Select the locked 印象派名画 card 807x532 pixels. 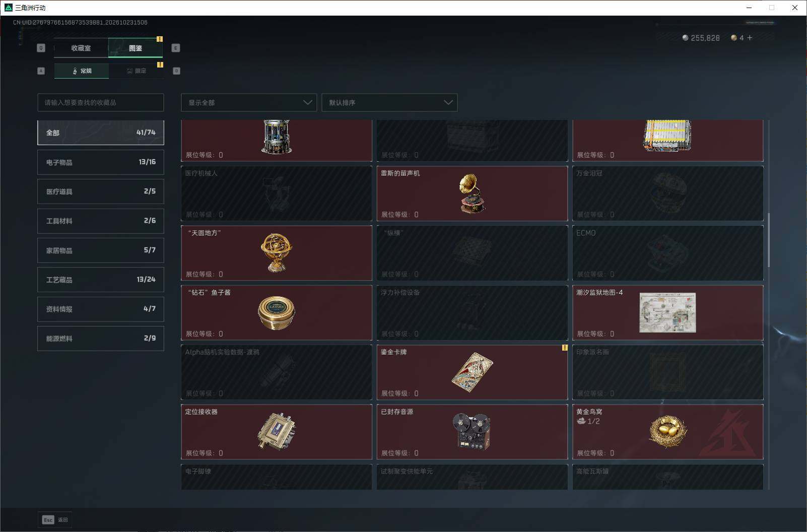click(668, 372)
